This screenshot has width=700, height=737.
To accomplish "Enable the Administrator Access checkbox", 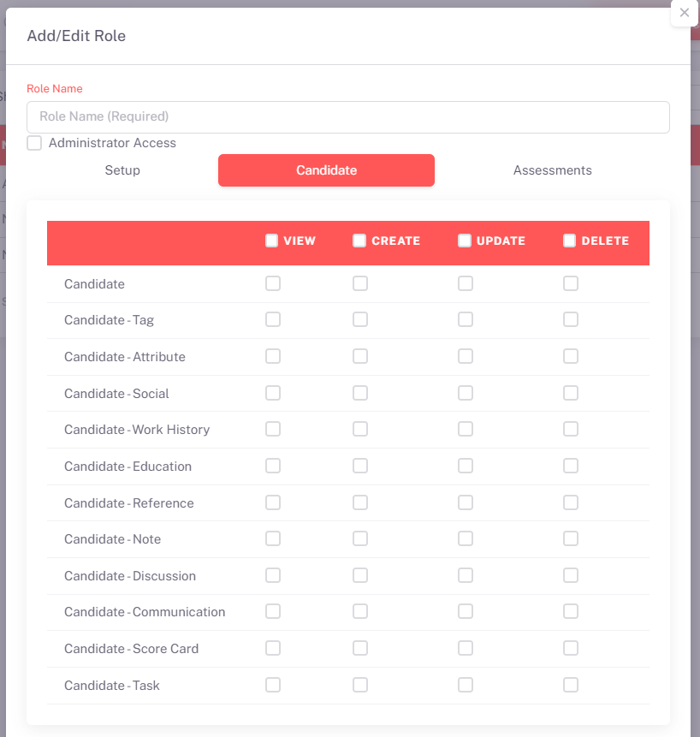I will 34,143.
